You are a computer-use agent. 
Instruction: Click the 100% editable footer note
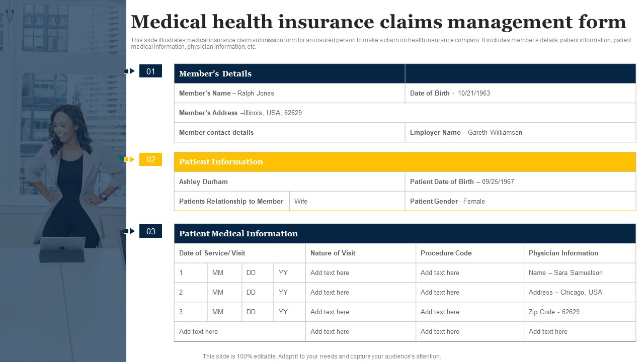pos(322,356)
